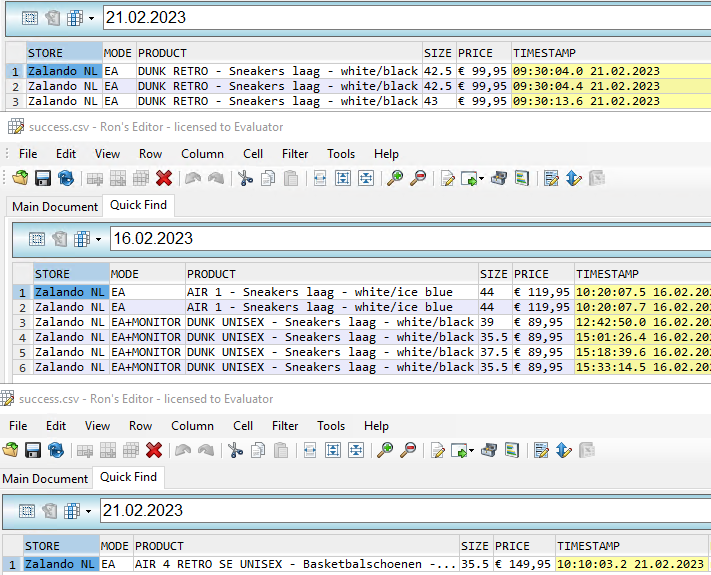
Task: Click Cut scissors icon in 16.02.2023 window
Action: pyautogui.click(x=245, y=178)
